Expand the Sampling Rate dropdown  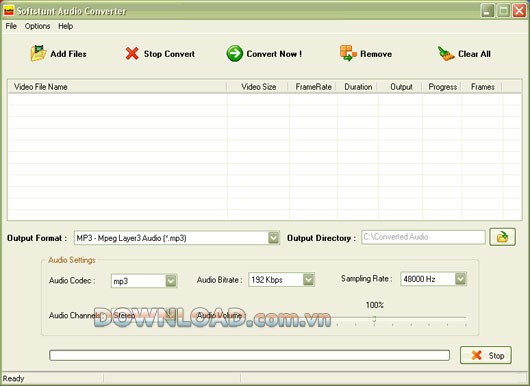[460, 279]
